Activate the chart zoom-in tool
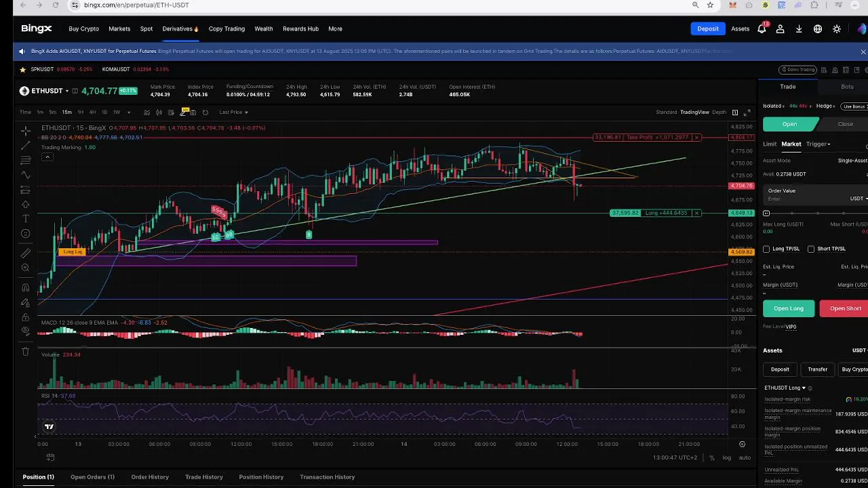 tap(25, 268)
